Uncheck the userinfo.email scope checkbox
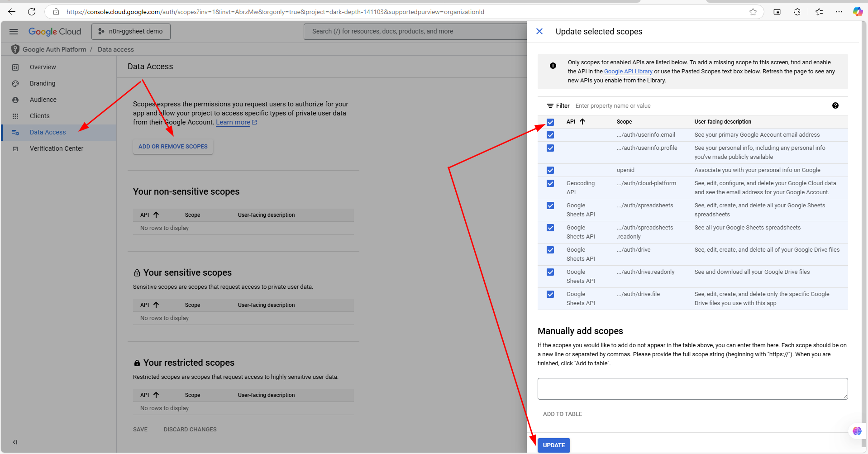The width and height of the screenshot is (868, 454). 550,135
